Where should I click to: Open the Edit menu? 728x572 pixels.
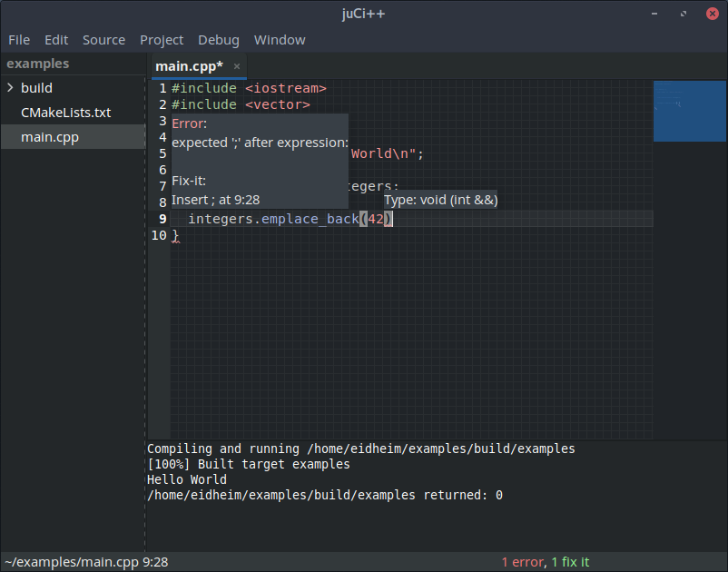[x=56, y=40]
